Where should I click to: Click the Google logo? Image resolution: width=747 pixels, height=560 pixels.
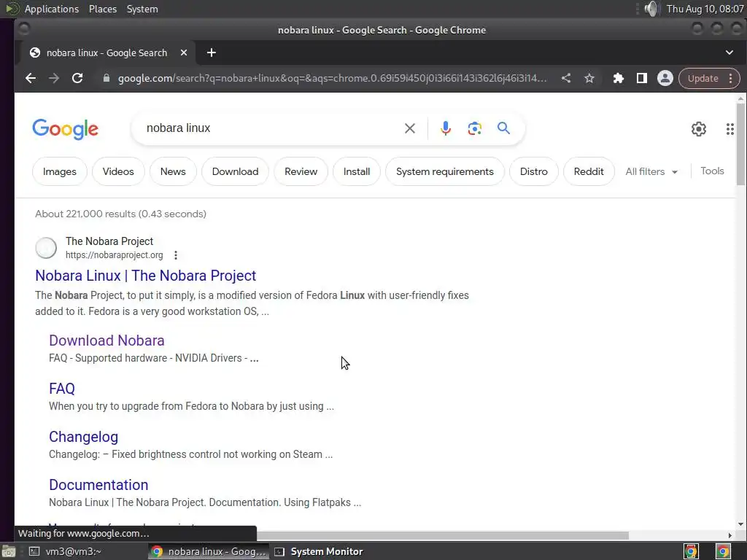click(x=65, y=129)
